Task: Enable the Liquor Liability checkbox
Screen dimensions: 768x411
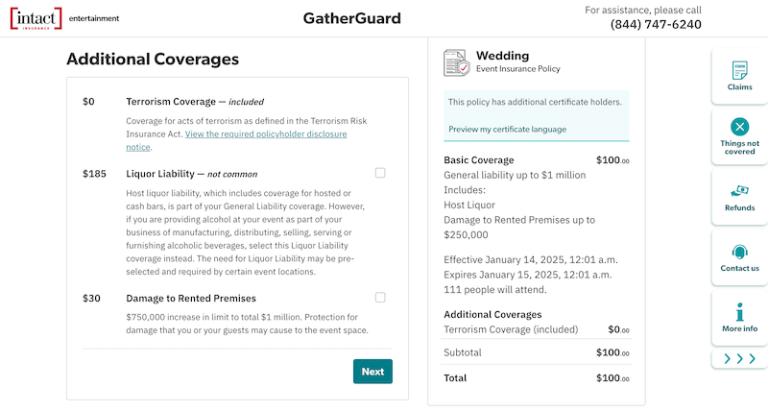Action: click(380, 173)
